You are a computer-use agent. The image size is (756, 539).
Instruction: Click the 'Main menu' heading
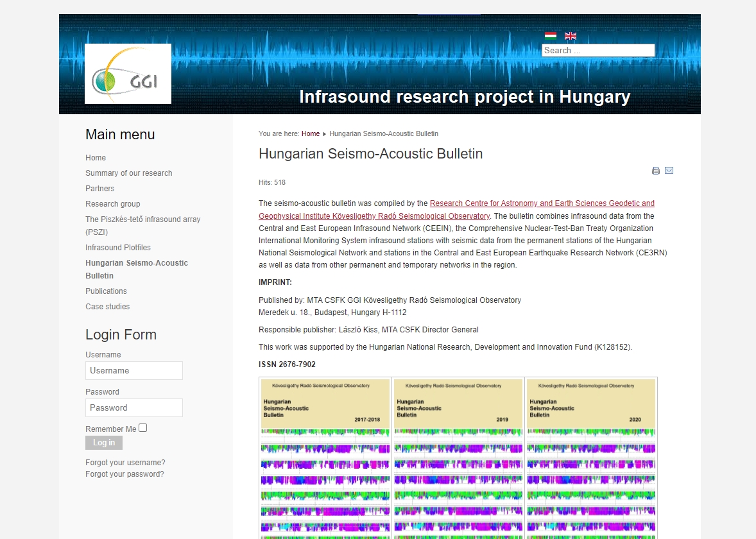(x=120, y=135)
